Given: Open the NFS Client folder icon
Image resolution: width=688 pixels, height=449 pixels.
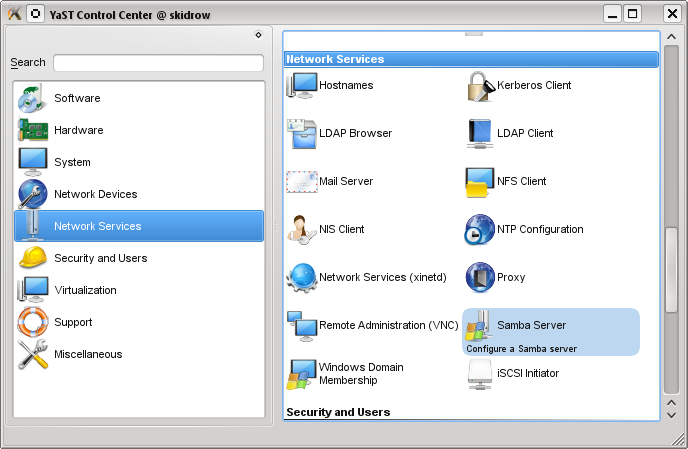Looking at the screenshot, I should coord(480,182).
